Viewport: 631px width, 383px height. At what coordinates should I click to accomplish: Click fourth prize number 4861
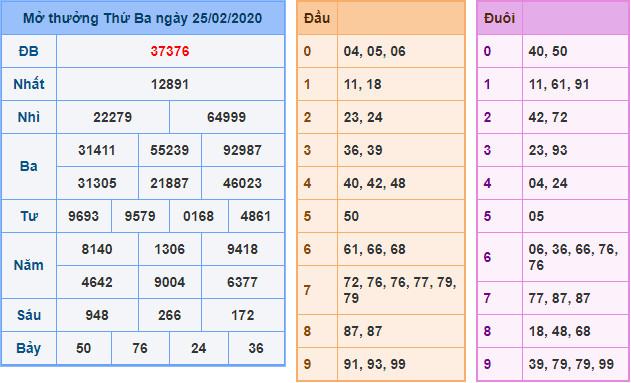click(x=256, y=216)
